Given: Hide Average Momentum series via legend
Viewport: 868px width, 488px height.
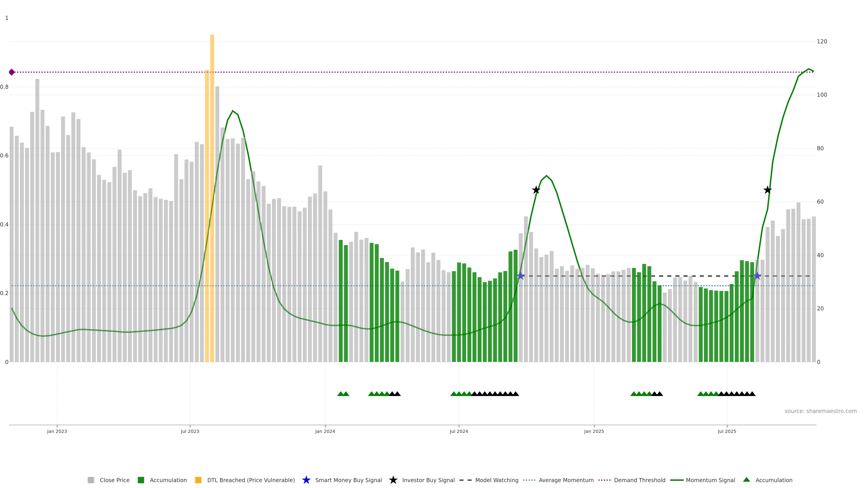Looking at the screenshot, I should (566, 480).
